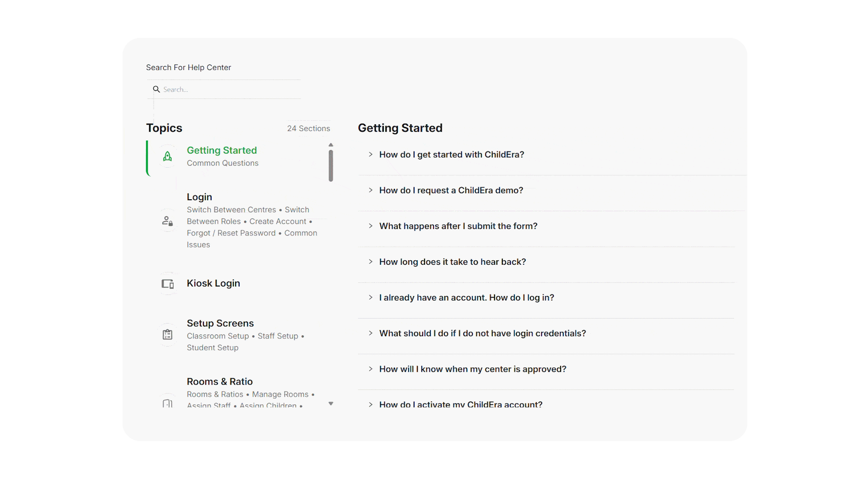
Task: Click the topics list scroll up arrow
Action: pyautogui.click(x=331, y=145)
